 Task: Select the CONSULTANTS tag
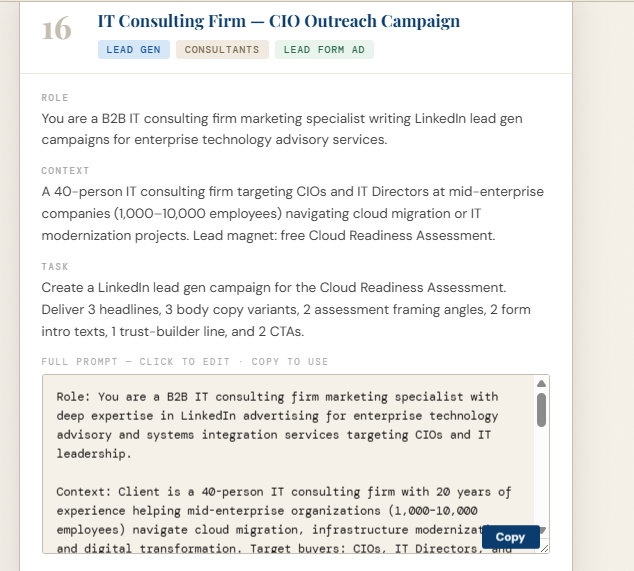click(222, 49)
